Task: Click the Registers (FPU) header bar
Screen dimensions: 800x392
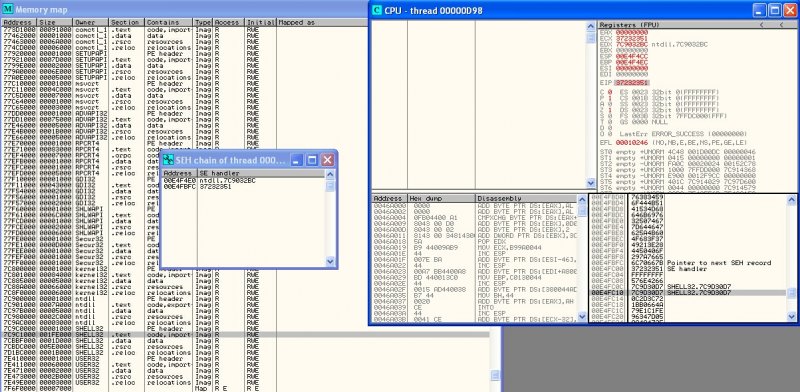Action: click(698, 24)
